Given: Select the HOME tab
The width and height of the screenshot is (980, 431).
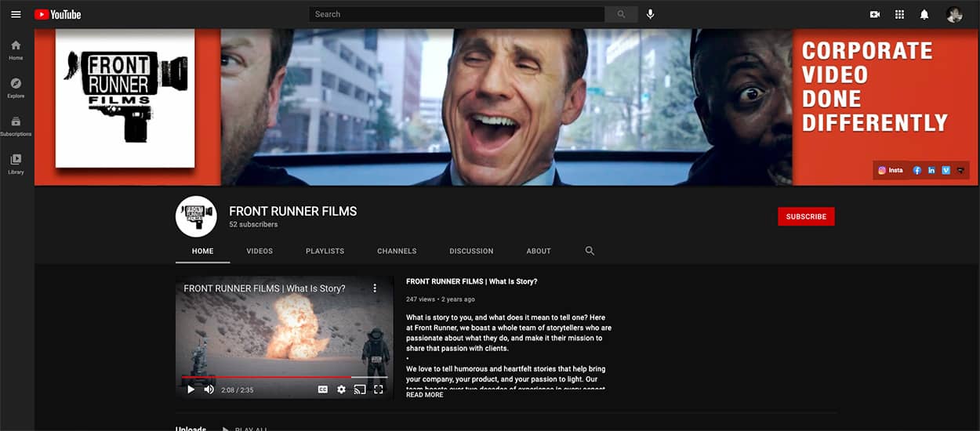Looking at the screenshot, I should [x=203, y=251].
